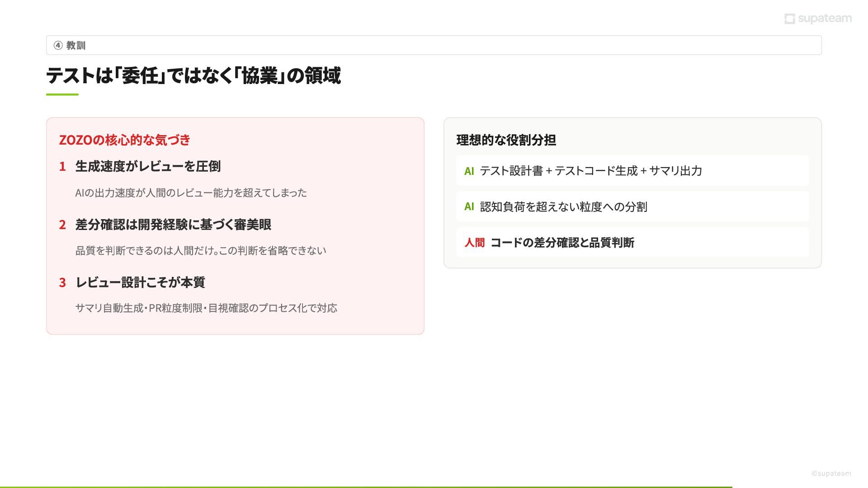Click red number 1 marker
The height and width of the screenshot is (488, 868).
tap(62, 167)
